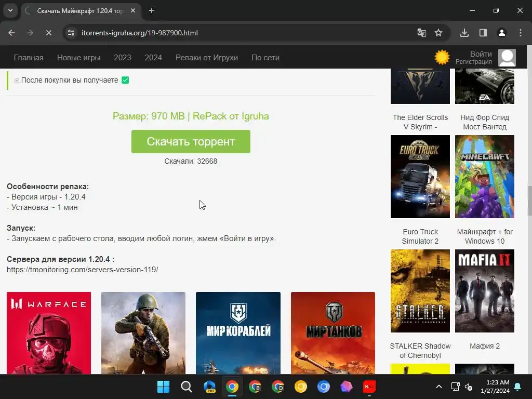This screenshot has width=532, height=399.
Task: Click the tmonitoring servers URL text
Action: (x=83, y=270)
